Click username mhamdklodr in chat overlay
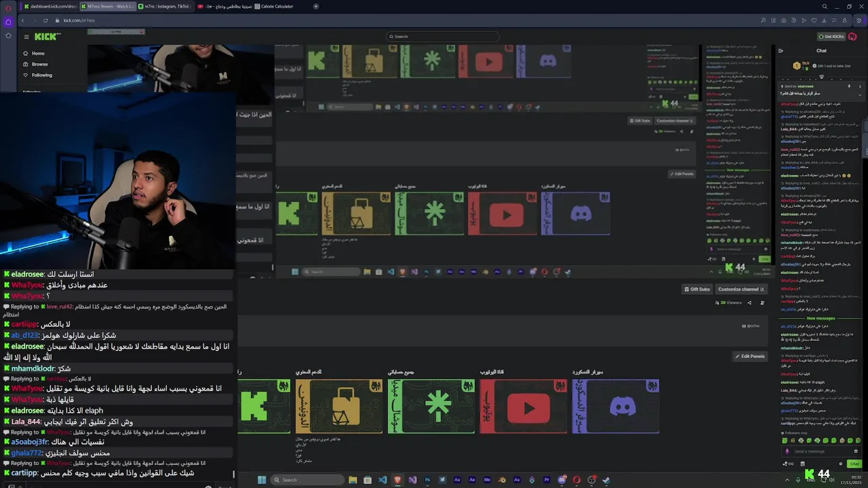Viewport: 868px width, 488px height. 33,369
